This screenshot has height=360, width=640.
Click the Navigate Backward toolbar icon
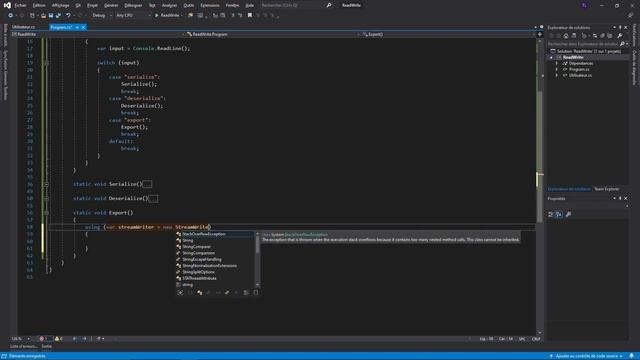coord(10,16)
